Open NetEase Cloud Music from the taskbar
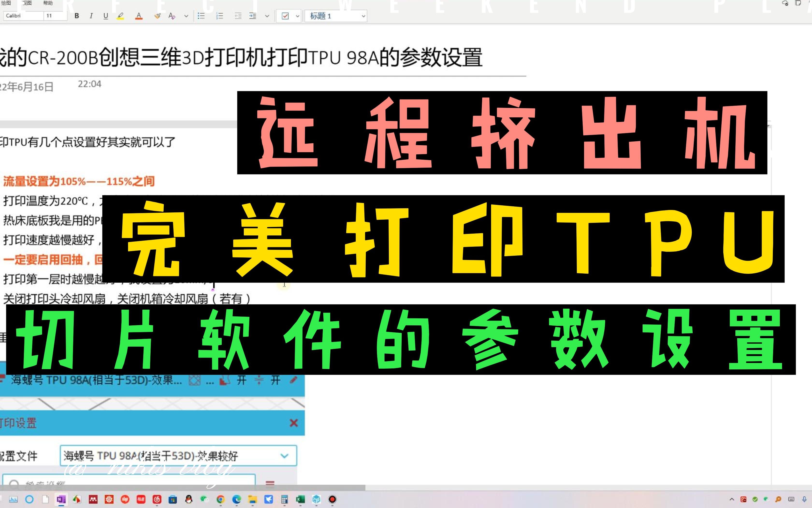Viewport: 812px width, 508px height. coord(157,499)
